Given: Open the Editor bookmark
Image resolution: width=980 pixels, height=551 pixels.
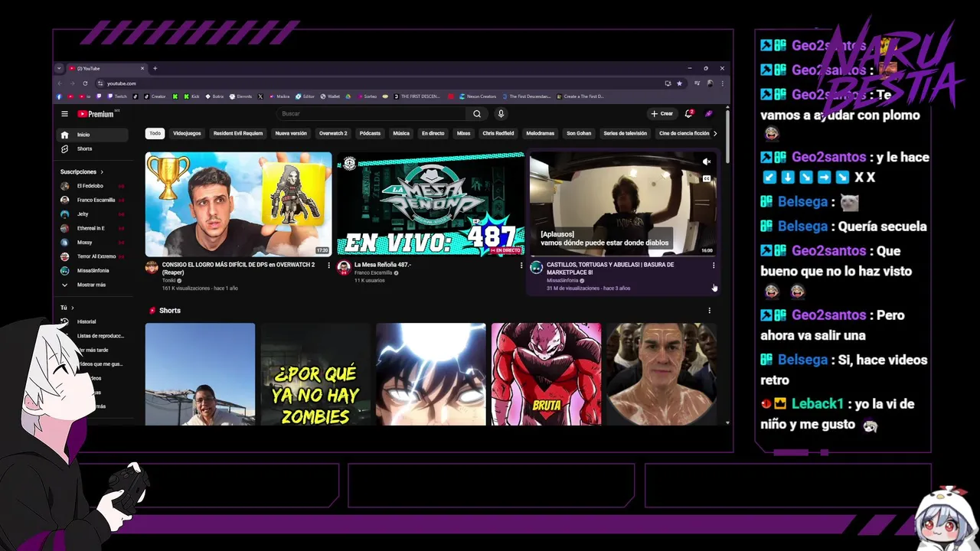Looking at the screenshot, I should click(x=305, y=96).
